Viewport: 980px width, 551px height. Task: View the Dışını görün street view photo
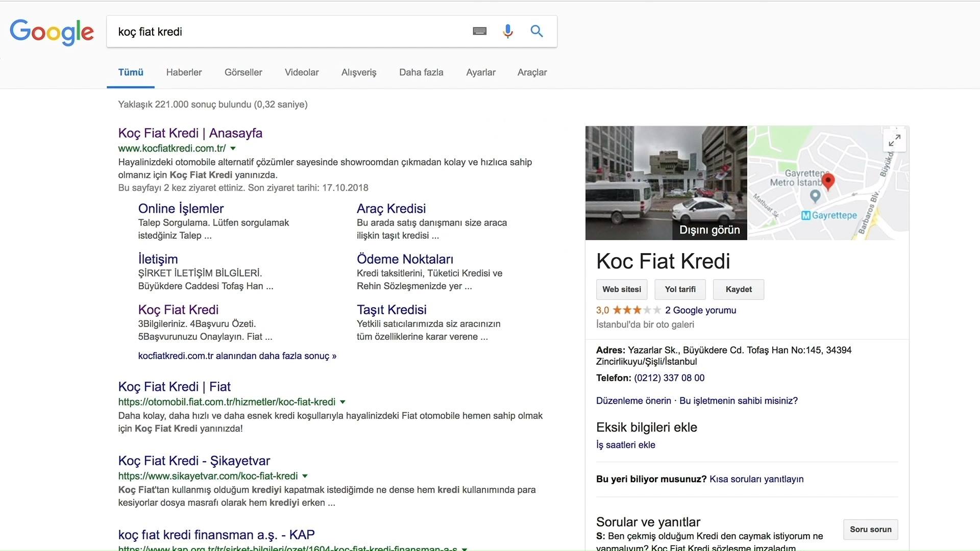[666, 183]
